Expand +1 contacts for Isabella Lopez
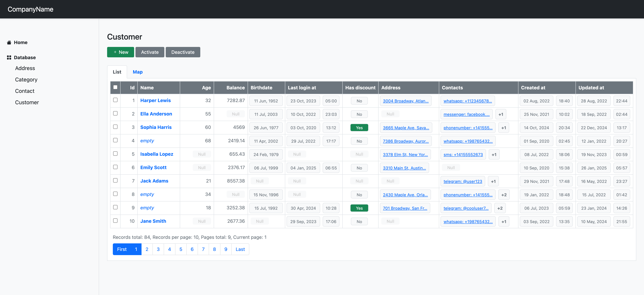 coord(494,155)
